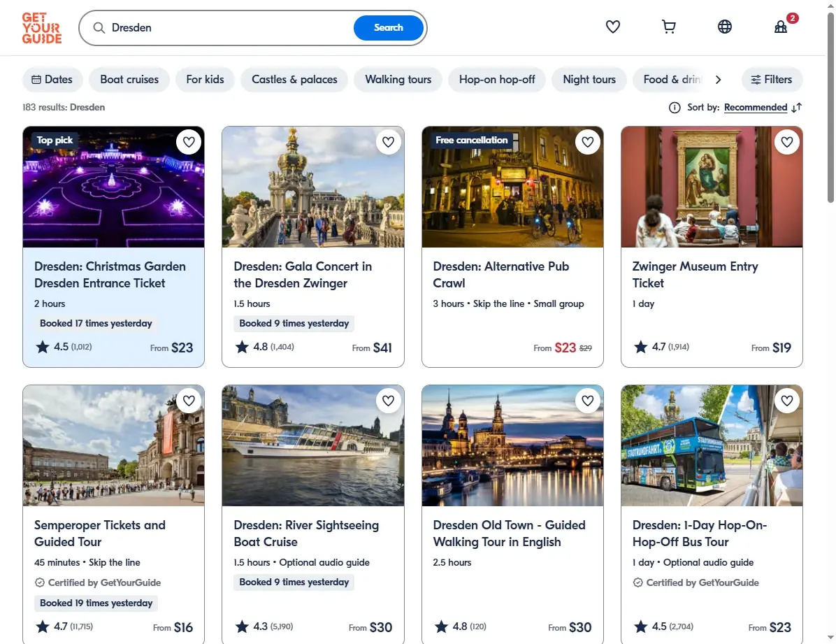Viewport: 836px width, 644px height.
Task: Click 183 results: Dresden text
Action: click(x=64, y=107)
